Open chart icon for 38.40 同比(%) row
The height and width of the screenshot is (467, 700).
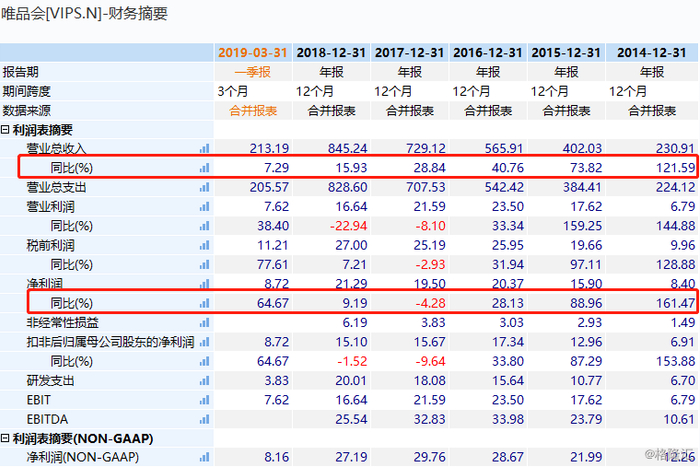coord(204,226)
